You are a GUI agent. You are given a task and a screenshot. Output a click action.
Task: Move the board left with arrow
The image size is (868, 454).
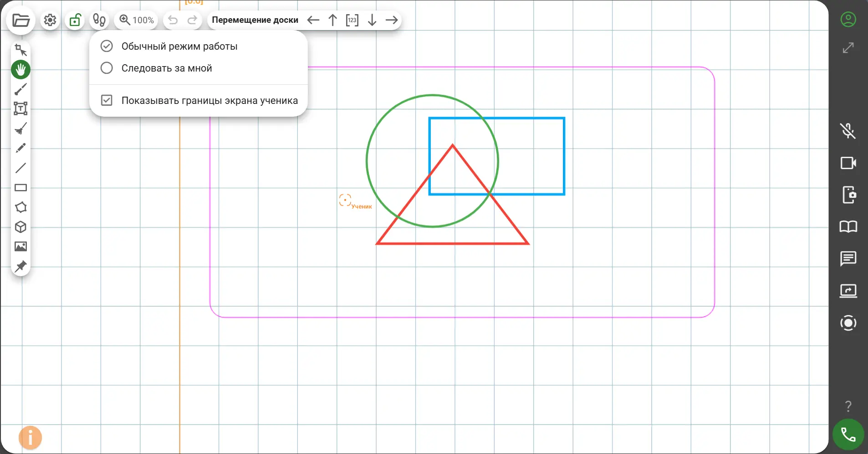pos(313,20)
